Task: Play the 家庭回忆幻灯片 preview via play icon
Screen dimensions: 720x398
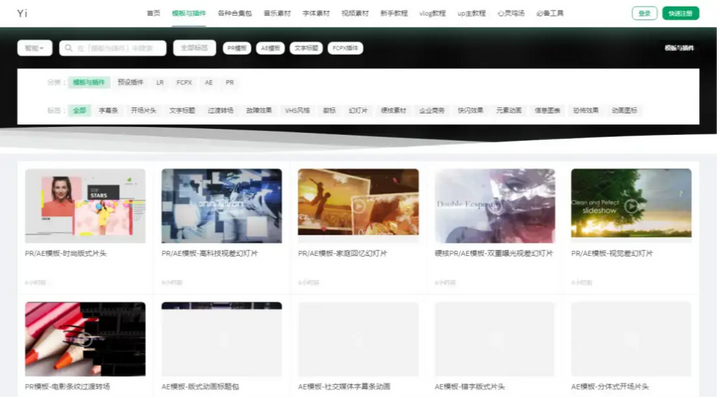Action: click(x=359, y=206)
